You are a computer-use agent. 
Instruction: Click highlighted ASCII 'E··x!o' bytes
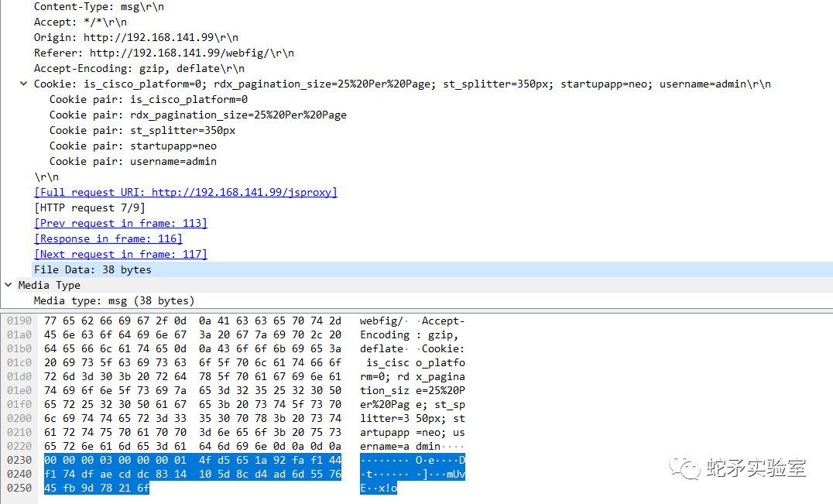[379, 488]
